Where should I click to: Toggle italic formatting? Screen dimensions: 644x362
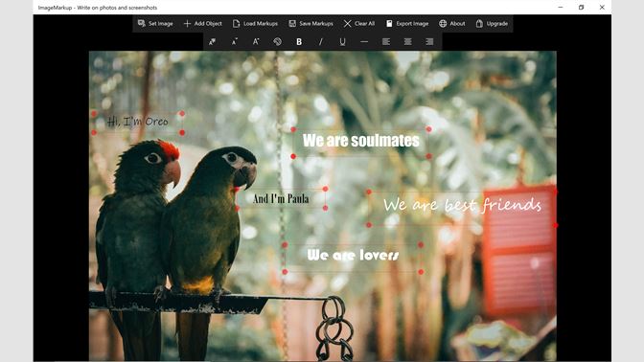click(x=321, y=41)
